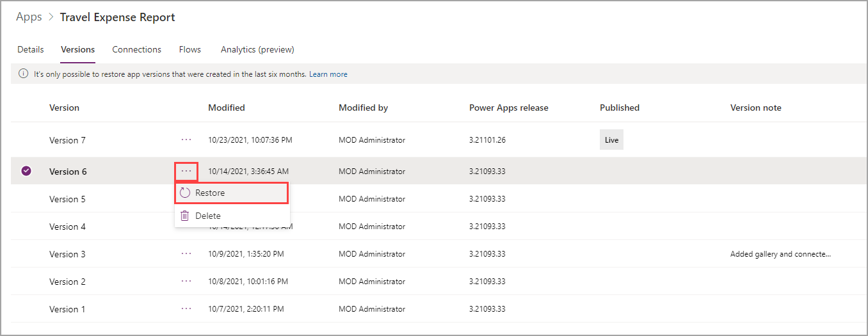Click the Power Apps release column header
868x336 pixels.
(509, 108)
